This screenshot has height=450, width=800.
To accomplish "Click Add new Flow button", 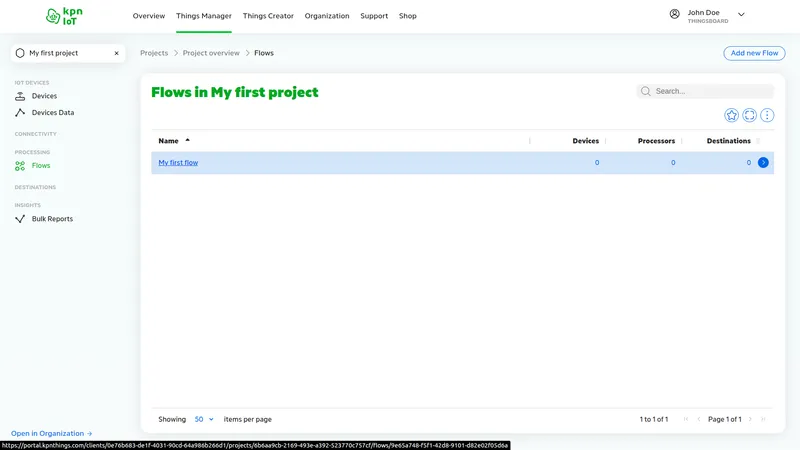I will 754,53.
